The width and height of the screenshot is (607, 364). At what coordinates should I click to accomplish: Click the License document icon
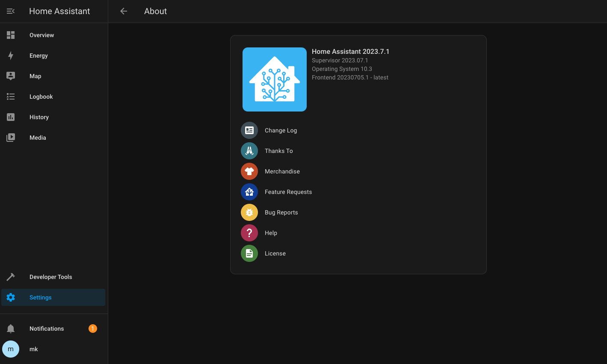249,253
